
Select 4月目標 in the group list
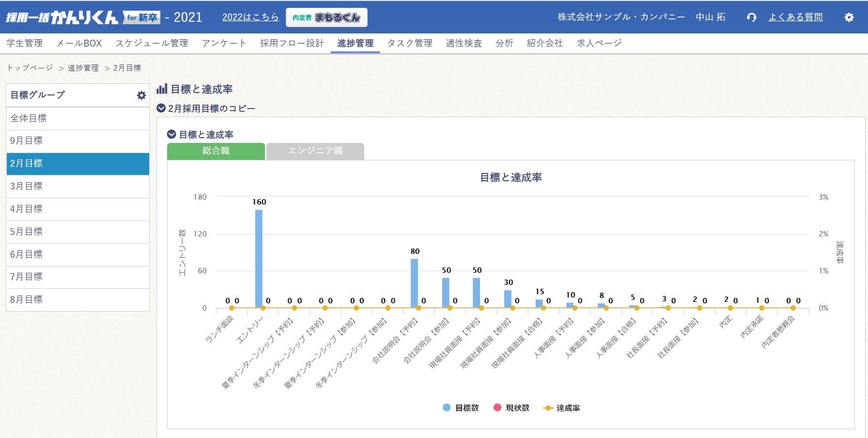(x=77, y=209)
